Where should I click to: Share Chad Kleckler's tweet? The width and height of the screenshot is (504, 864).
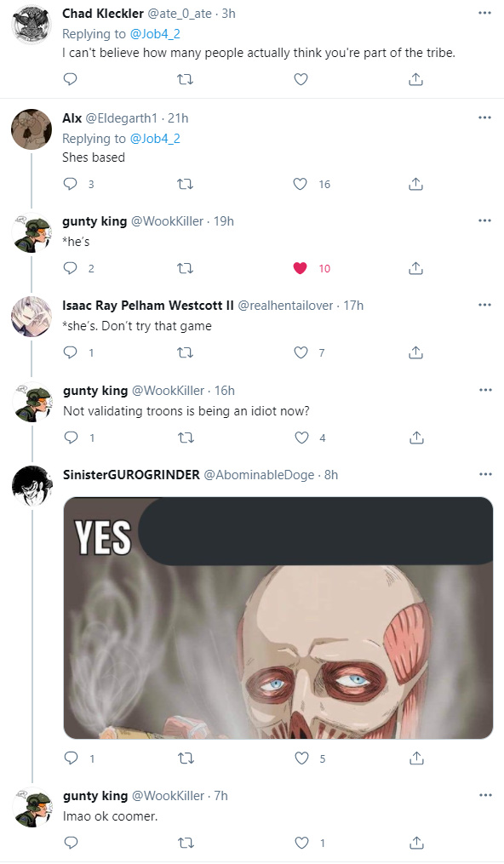click(415, 79)
